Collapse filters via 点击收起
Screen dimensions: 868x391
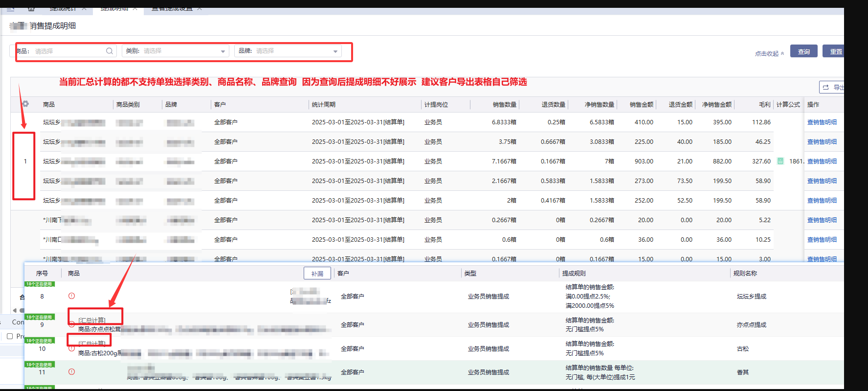tap(769, 53)
